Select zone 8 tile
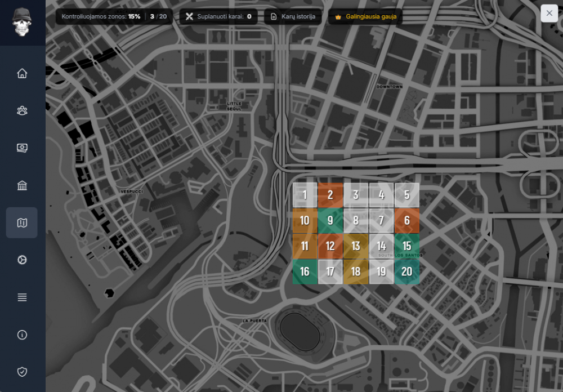This screenshot has height=392, width=563. [x=356, y=220]
